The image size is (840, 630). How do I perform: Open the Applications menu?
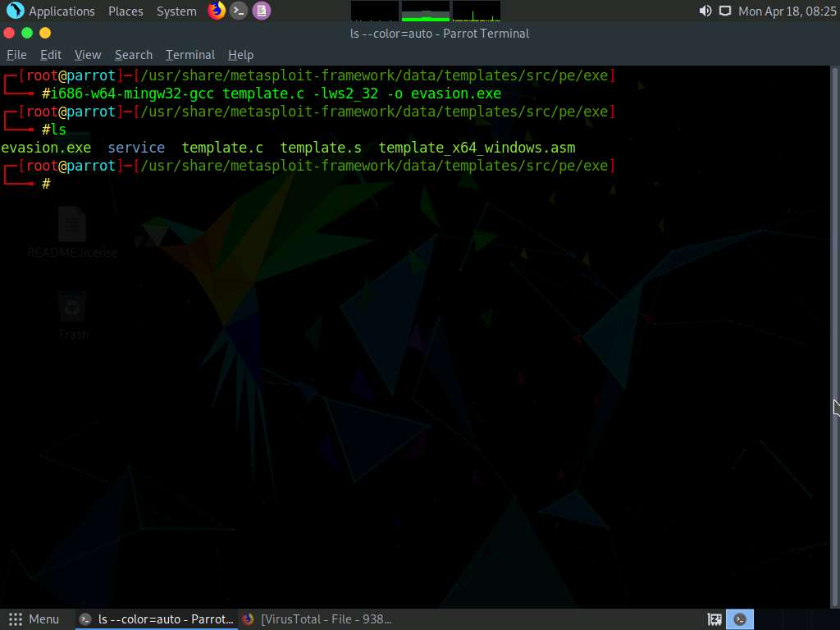click(x=51, y=11)
